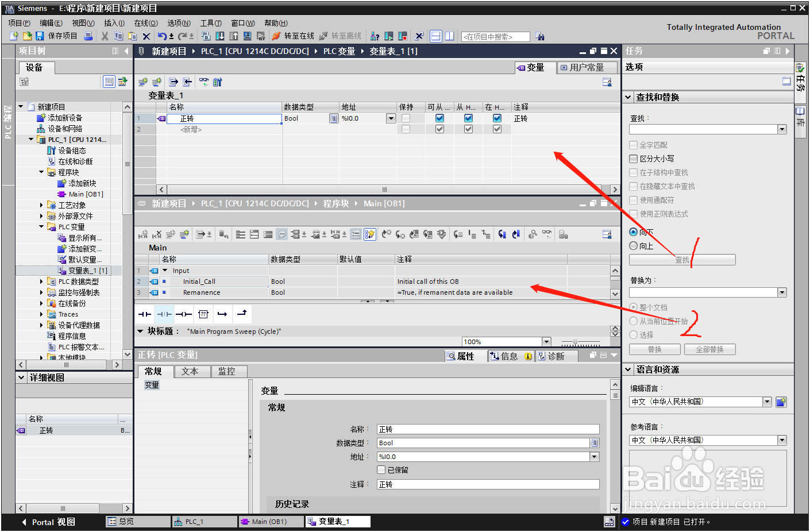This screenshot has width=810, height=532.
Task: Split editor space horizontally icon
Action: point(436,36)
